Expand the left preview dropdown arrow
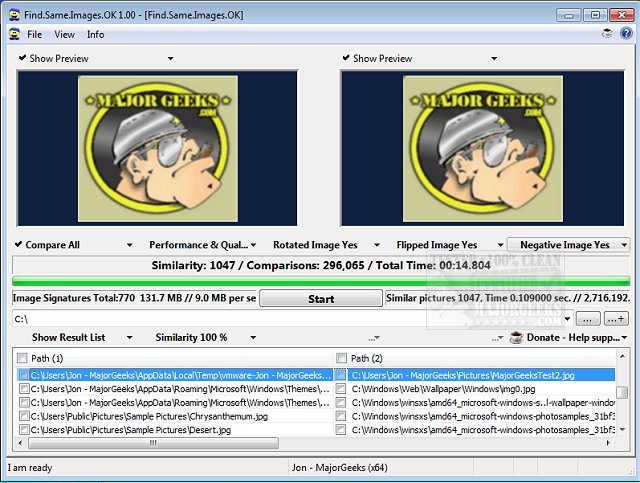 (x=171, y=59)
